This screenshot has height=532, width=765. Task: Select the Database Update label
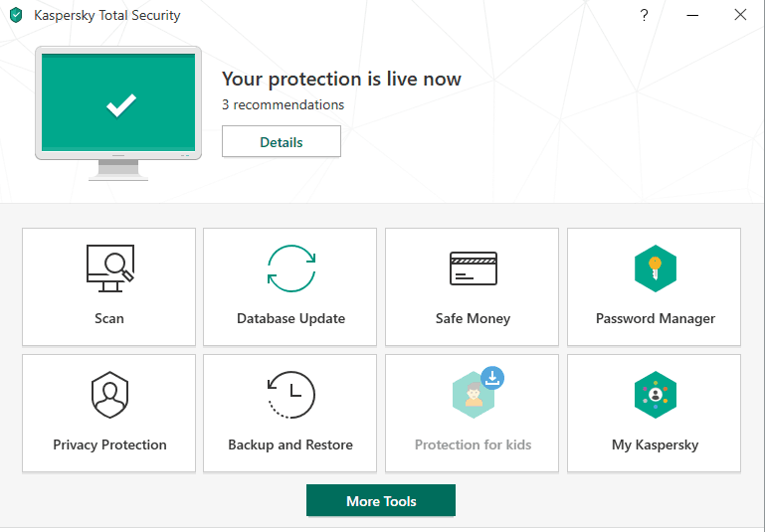tap(290, 318)
